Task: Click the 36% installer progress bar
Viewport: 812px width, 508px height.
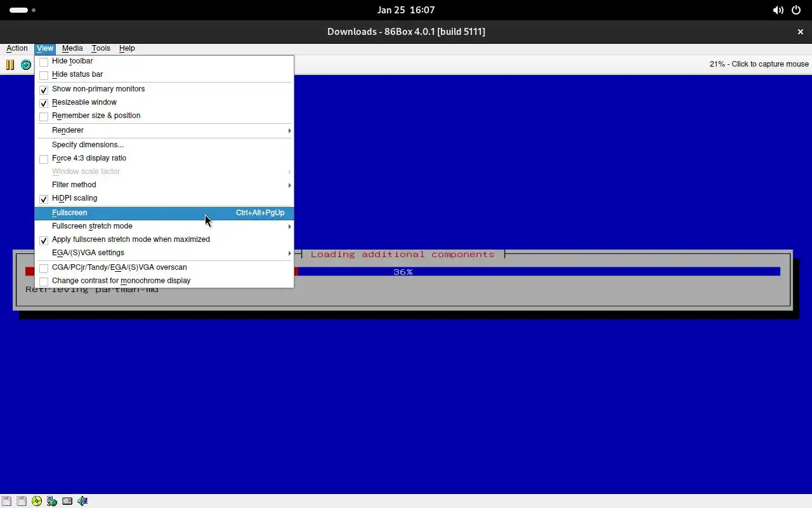Action: click(x=403, y=272)
